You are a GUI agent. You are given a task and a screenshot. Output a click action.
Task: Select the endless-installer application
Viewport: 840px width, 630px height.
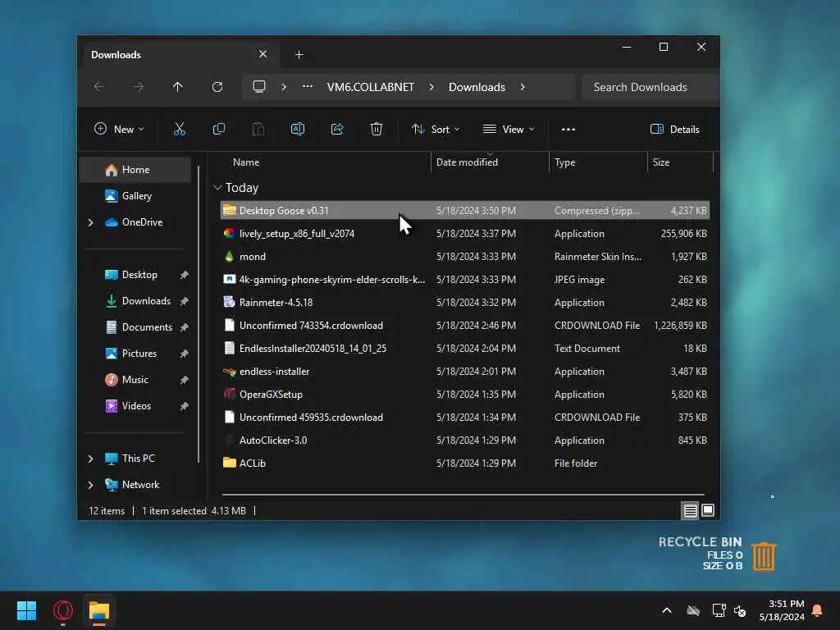465,372
